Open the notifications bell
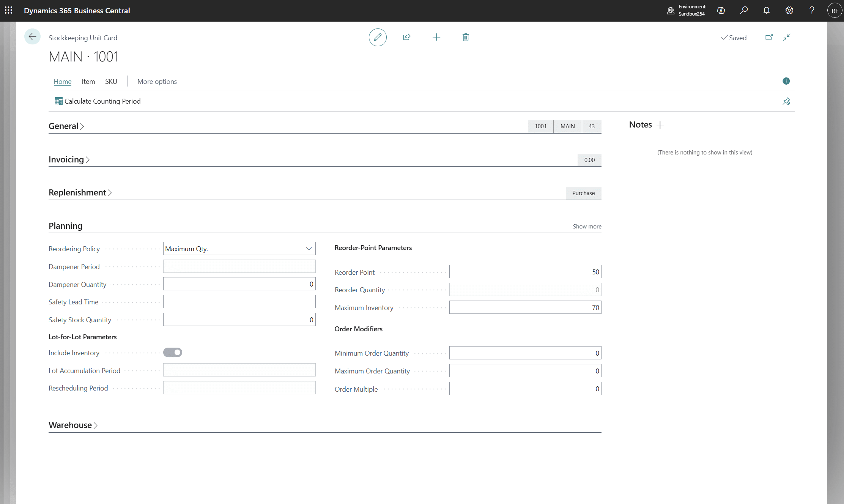 coord(767,10)
